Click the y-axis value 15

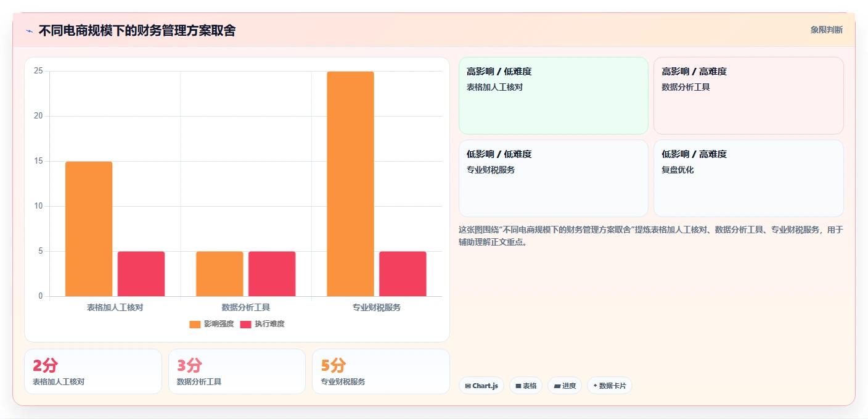coord(38,161)
